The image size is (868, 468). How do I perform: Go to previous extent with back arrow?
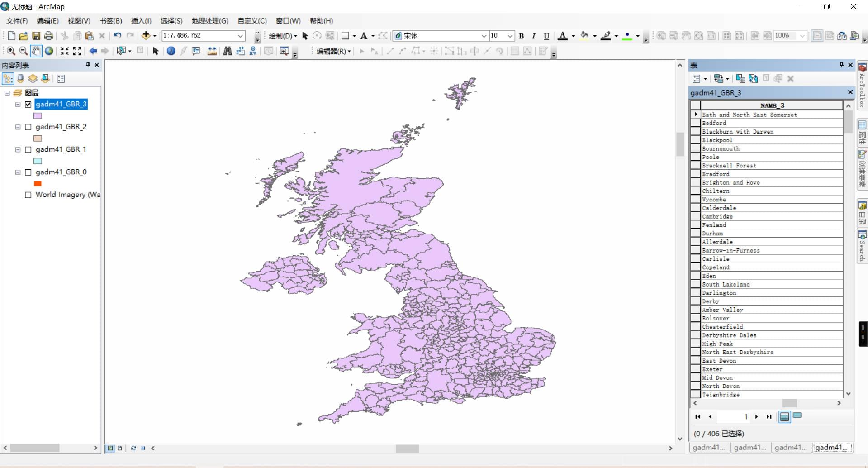(x=93, y=51)
